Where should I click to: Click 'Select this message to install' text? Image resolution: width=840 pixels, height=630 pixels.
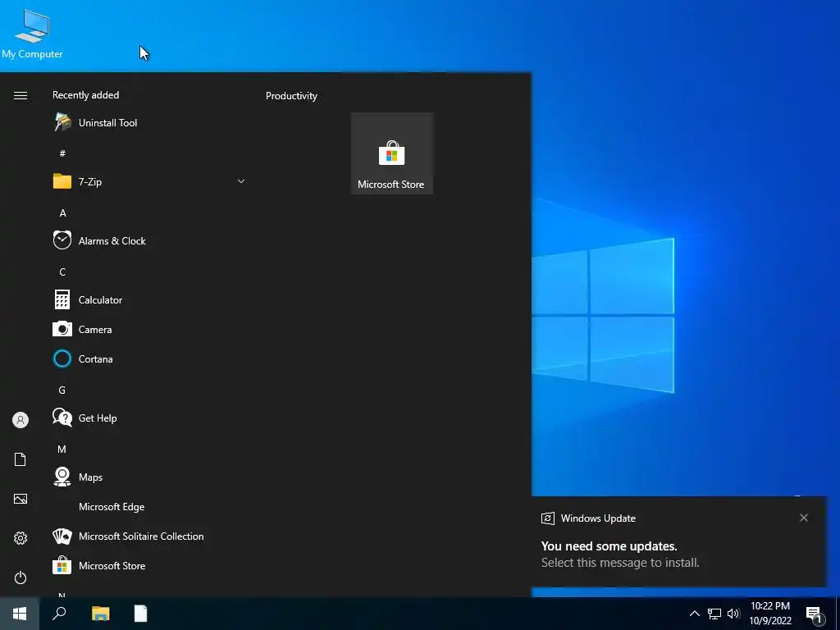[620, 563]
